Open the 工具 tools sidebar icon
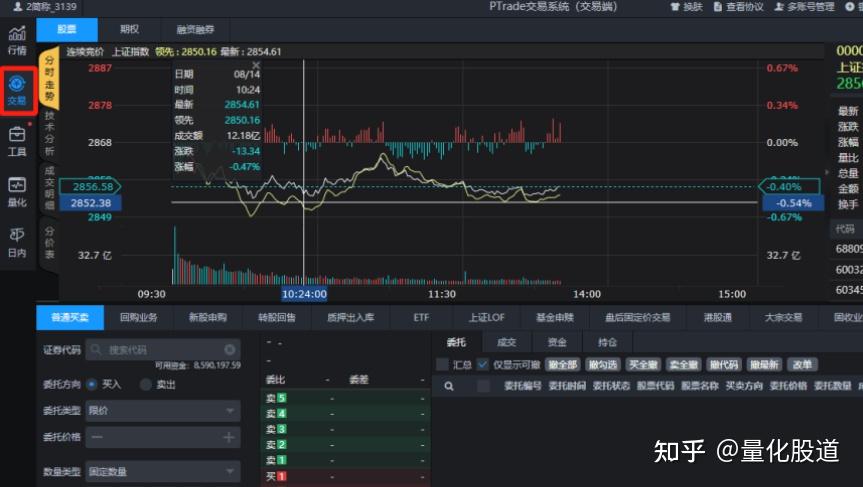This screenshot has width=863, height=487. coord(17,141)
